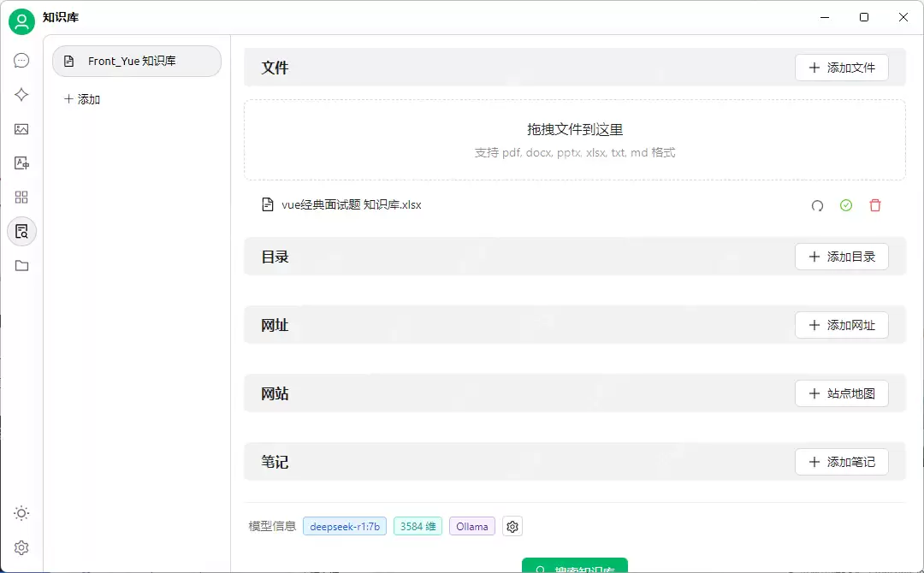924x573 pixels.
Task: Open the image generation tool
Action: [21, 128]
